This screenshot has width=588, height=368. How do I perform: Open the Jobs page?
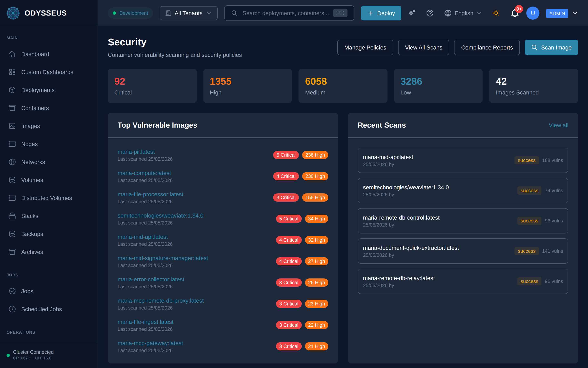(x=49, y=291)
